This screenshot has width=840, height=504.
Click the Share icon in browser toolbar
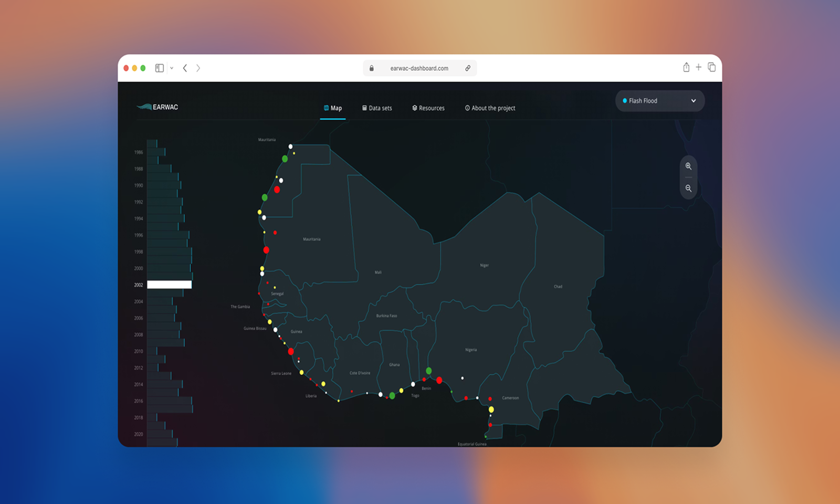(x=686, y=67)
